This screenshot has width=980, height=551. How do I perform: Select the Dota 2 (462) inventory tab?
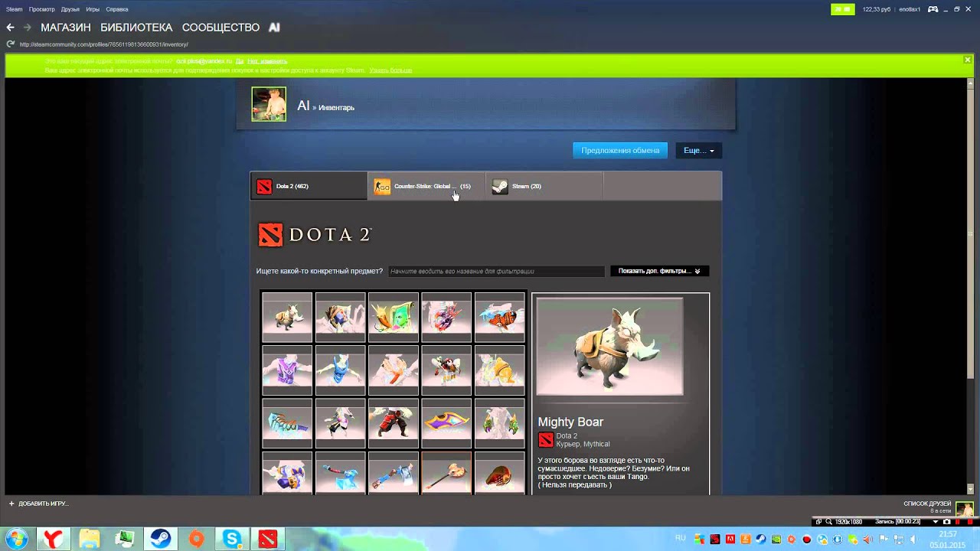[309, 186]
